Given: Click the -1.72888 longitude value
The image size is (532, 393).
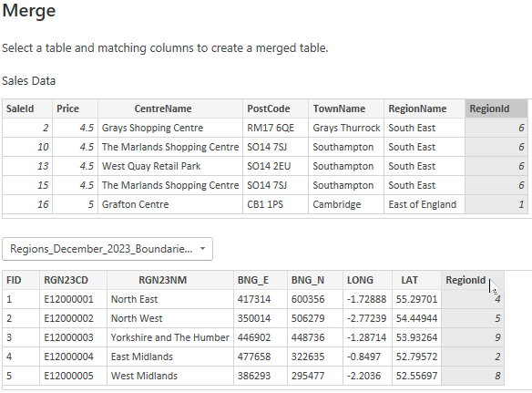Looking at the screenshot, I should pos(367,299).
